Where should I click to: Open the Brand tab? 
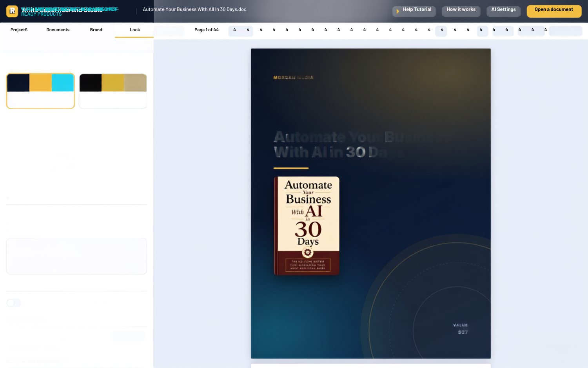pyautogui.click(x=96, y=30)
